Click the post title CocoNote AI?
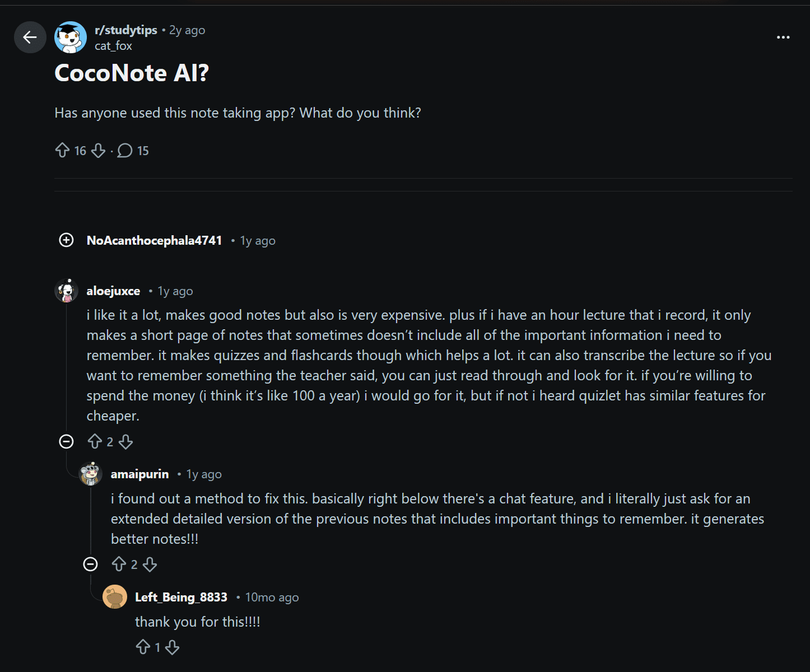 [x=131, y=73]
